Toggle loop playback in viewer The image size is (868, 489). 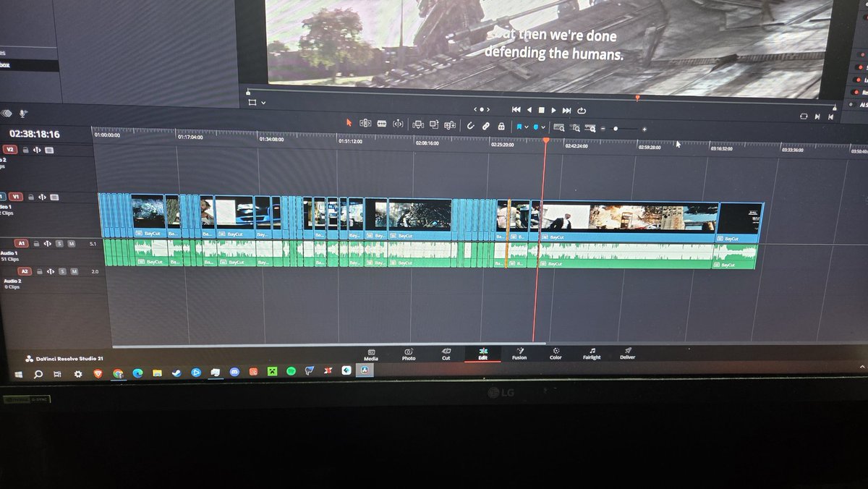[x=582, y=111]
